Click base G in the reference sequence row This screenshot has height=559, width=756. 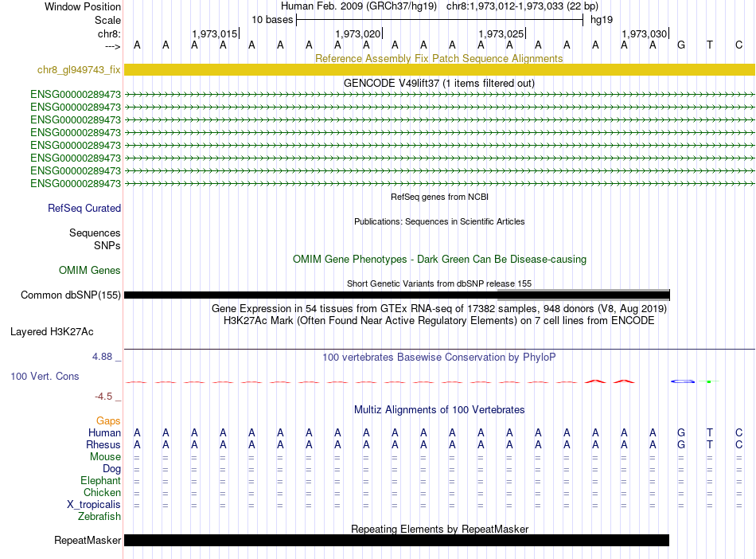pyautogui.click(x=681, y=45)
